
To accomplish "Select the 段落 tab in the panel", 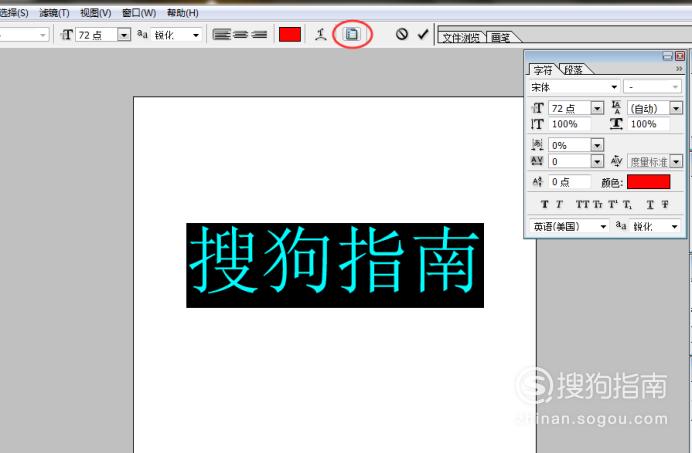I will click(574, 69).
